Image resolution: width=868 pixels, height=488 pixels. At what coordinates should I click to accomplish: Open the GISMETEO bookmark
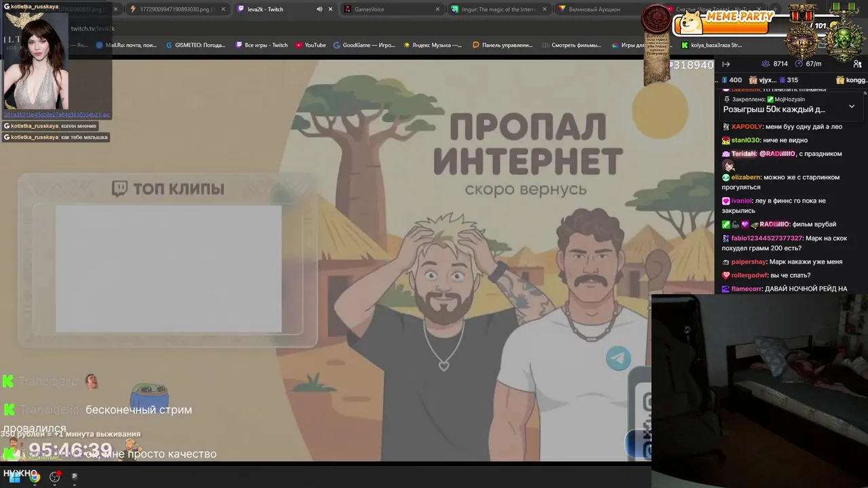[196, 45]
